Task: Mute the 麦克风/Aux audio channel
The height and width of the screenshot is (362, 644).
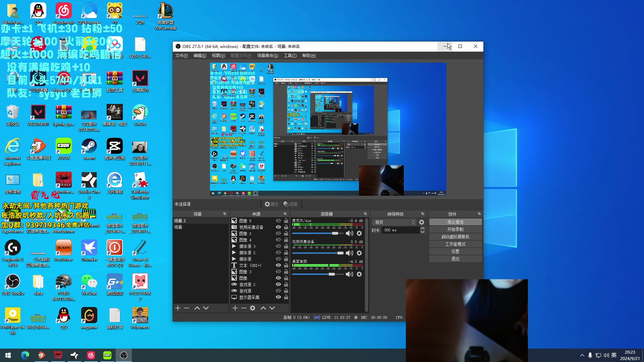Action: (350, 233)
